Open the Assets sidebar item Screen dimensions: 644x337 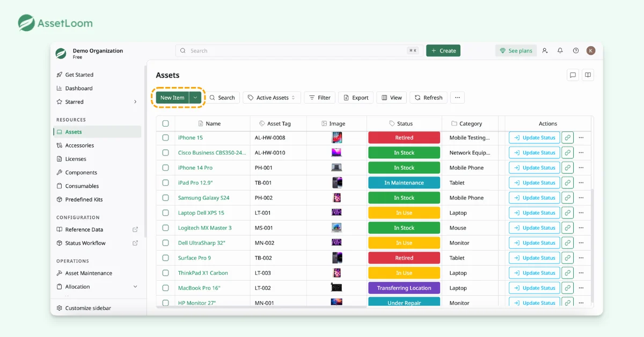pyautogui.click(x=98, y=132)
